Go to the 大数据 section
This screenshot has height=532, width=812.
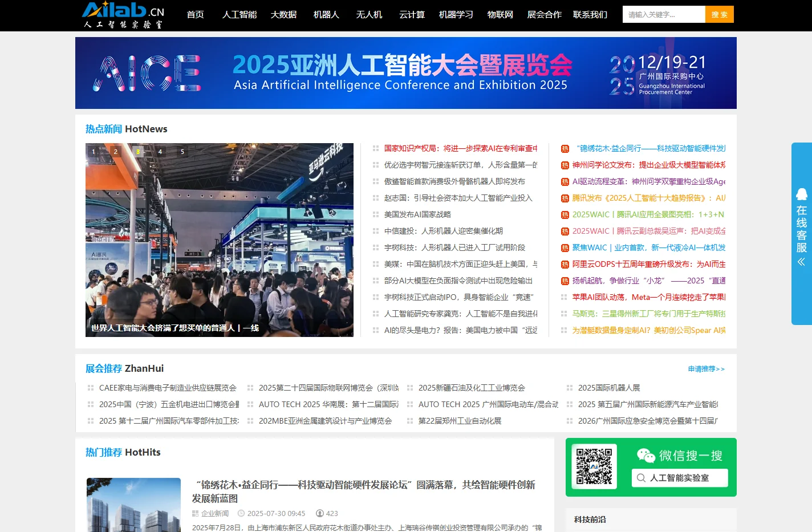pyautogui.click(x=283, y=15)
